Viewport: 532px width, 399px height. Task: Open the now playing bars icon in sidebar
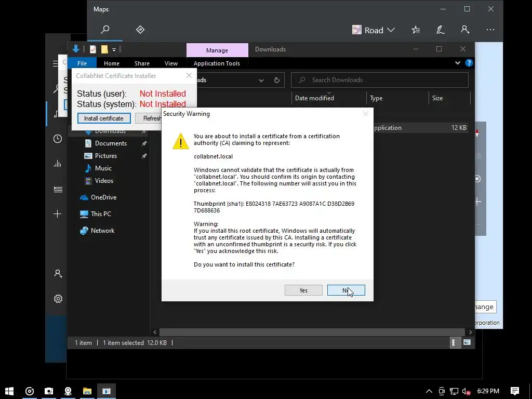pos(58,164)
